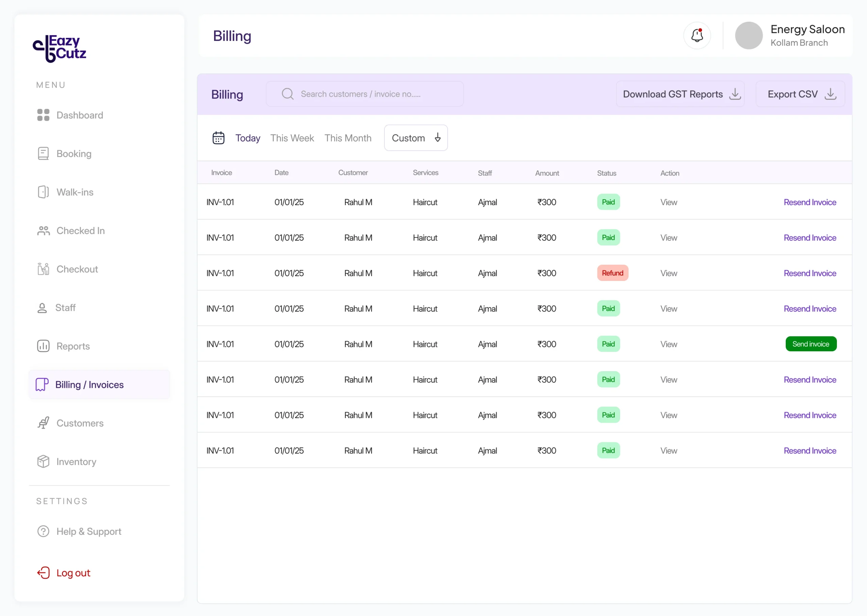Open the notifications bell icon
Image resolution: width=867 pixels, height=616 pixels.
click(697, 36)
